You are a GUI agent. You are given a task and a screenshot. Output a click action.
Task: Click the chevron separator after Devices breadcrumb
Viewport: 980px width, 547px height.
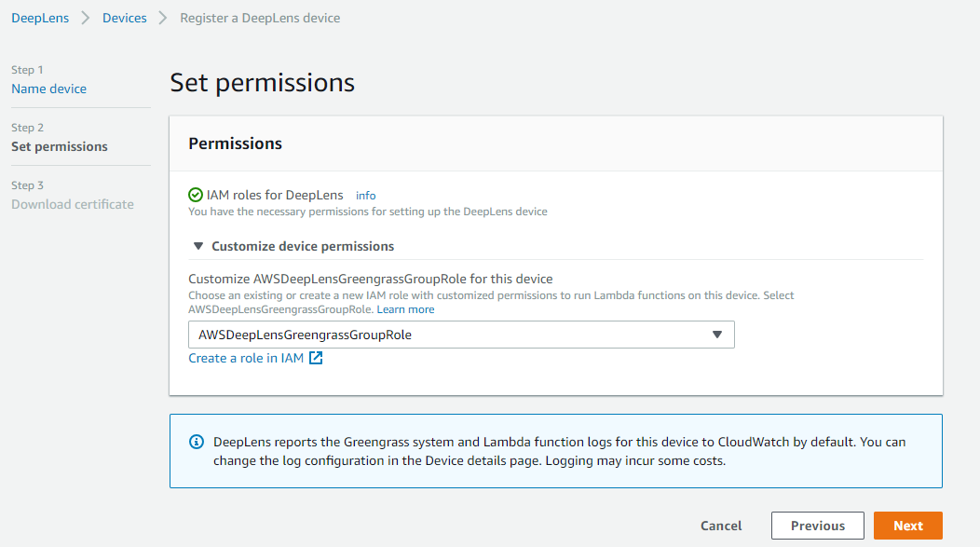click(x=163, y=18)
